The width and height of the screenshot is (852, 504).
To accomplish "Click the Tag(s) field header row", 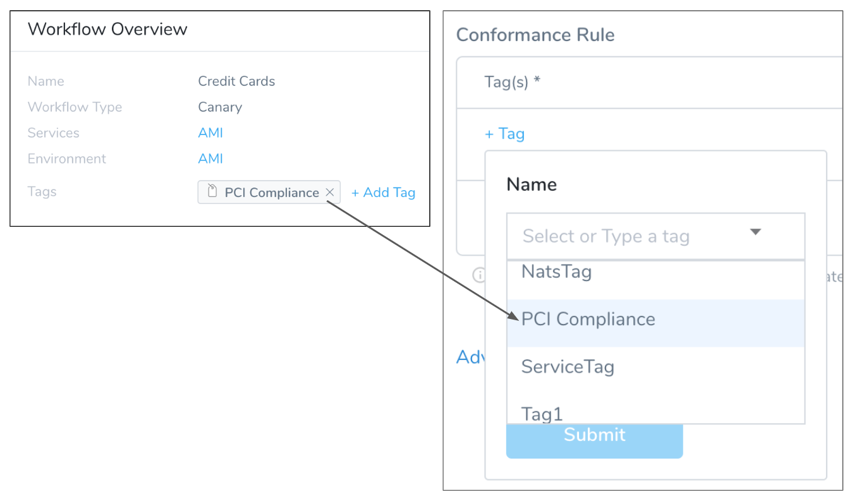I will pyautogui.click(x=649, y=82).
